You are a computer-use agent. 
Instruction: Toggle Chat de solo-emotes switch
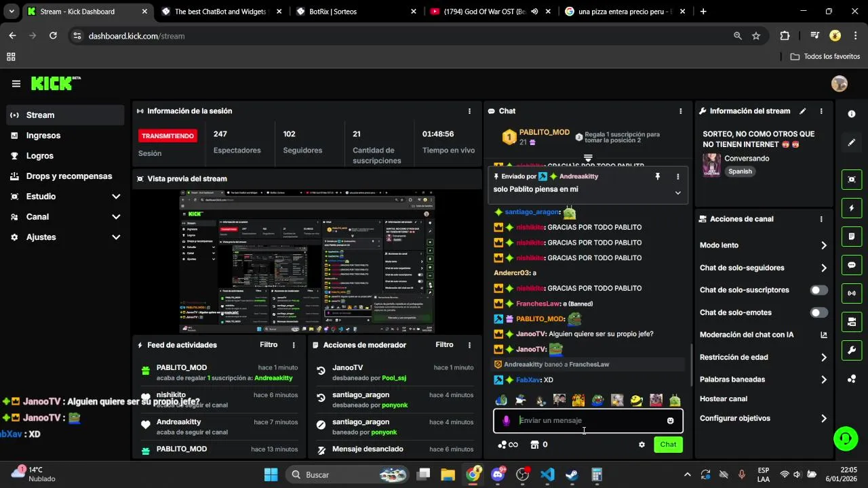tap(819, 312)
